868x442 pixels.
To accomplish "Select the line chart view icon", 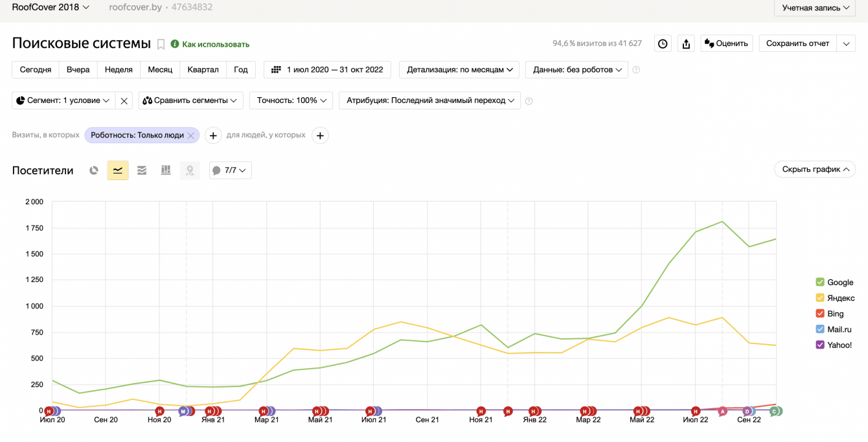I will 118,170.
